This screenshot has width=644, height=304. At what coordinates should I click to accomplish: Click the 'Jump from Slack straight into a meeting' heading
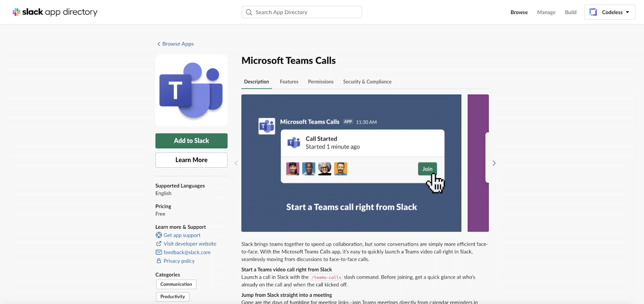tap(287, 295)
